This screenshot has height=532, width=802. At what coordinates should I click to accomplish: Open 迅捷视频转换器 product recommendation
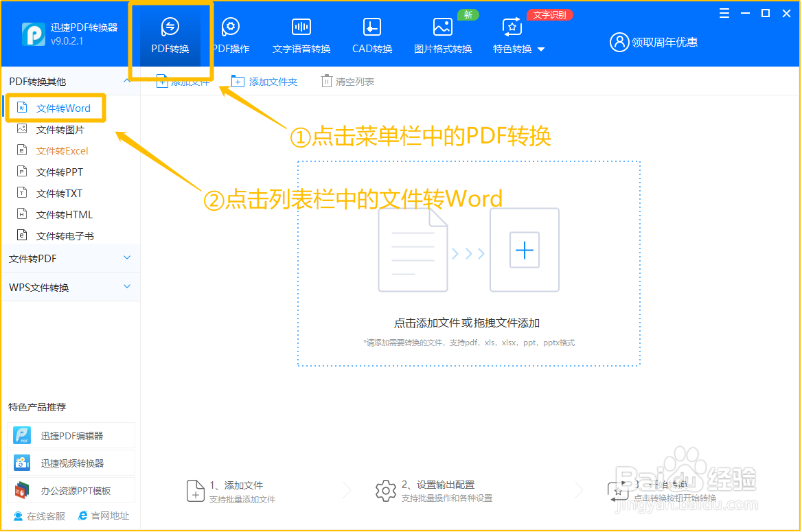pos(71,463)
